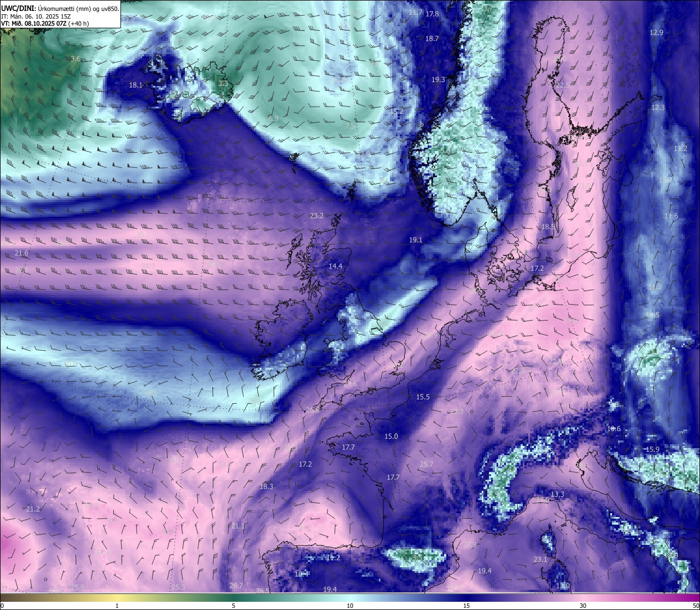Click the 15.5 value over Belgium

pos(423,397)
